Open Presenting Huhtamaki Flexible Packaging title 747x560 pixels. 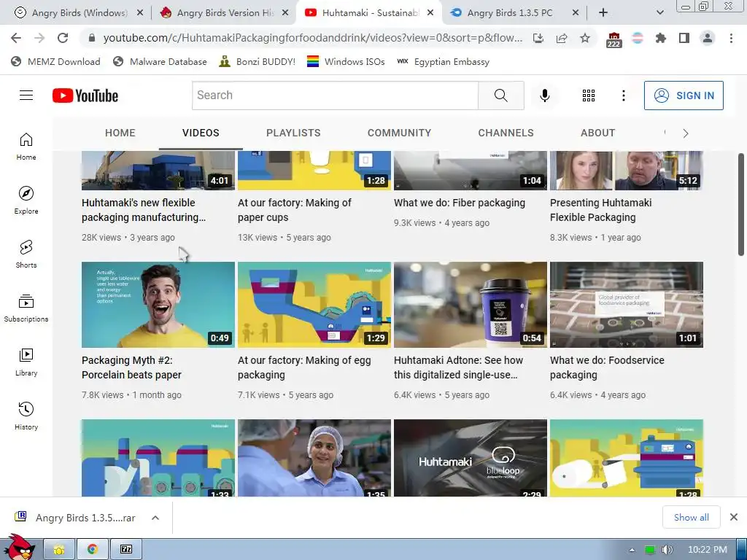click(601, 210)
